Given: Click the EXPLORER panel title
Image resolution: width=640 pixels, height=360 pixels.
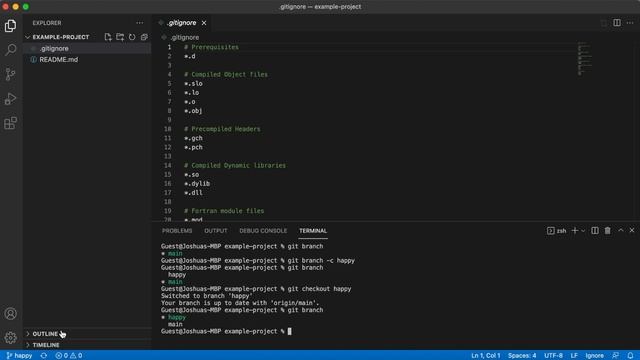Looking at the screenshot, I should [x=47, y=23].
